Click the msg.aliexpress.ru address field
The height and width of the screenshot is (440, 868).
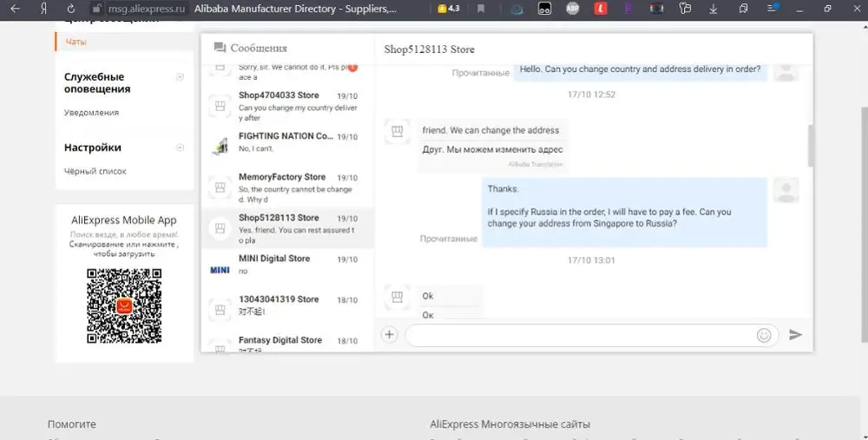146,9
